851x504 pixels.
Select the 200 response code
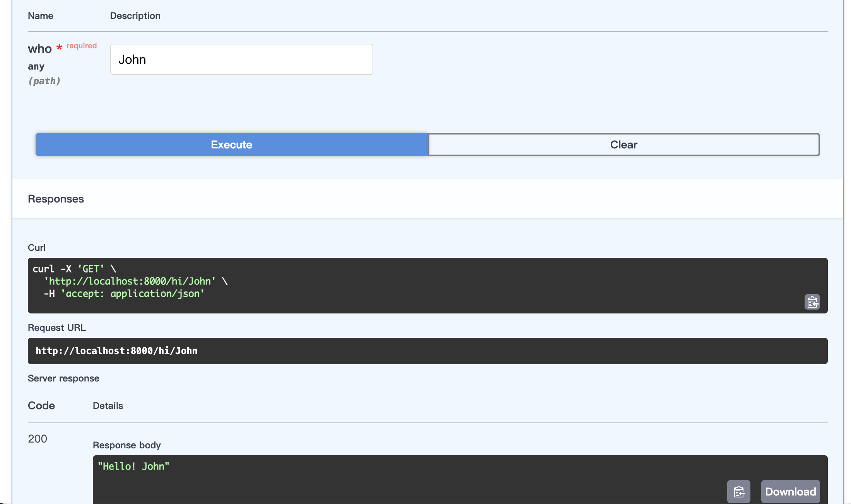click(37, 439)
